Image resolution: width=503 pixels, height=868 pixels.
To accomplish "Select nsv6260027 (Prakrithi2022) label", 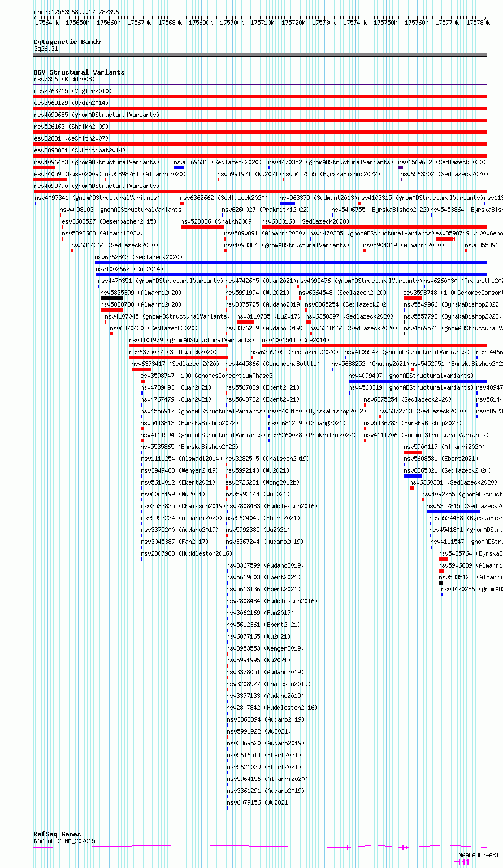I will point(266,210).
